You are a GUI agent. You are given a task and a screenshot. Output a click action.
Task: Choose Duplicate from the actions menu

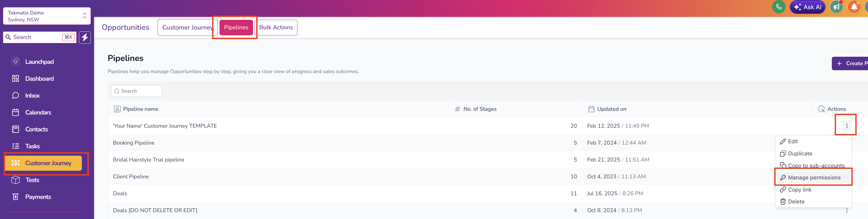click(813, 153)
